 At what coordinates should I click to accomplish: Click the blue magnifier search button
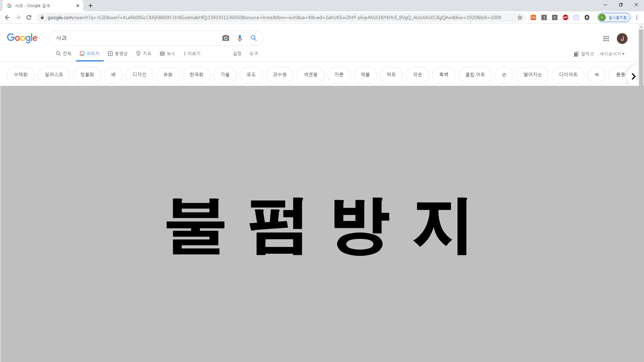pos(254,38)
